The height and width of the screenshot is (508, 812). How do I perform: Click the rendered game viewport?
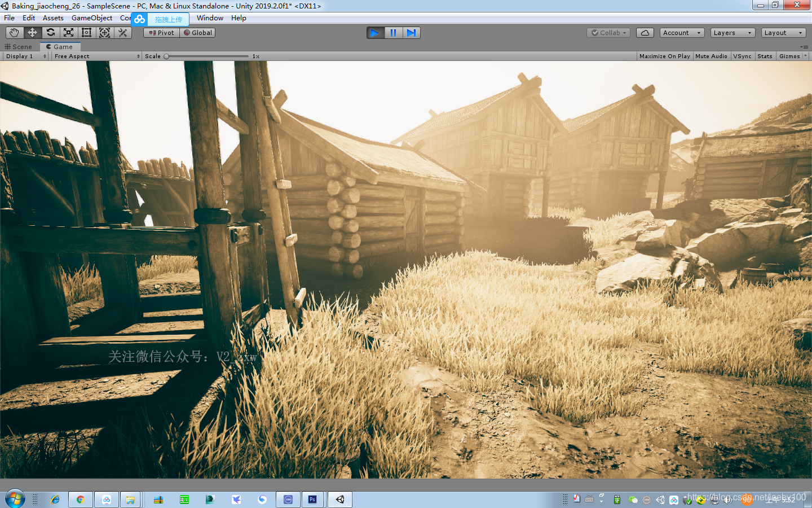406,270
